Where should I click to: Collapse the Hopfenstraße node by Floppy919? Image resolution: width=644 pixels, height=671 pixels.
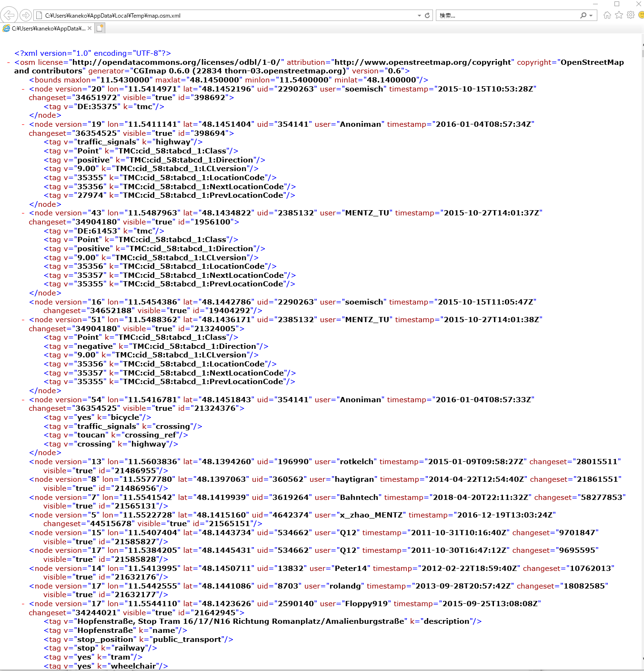pos(23,604)
